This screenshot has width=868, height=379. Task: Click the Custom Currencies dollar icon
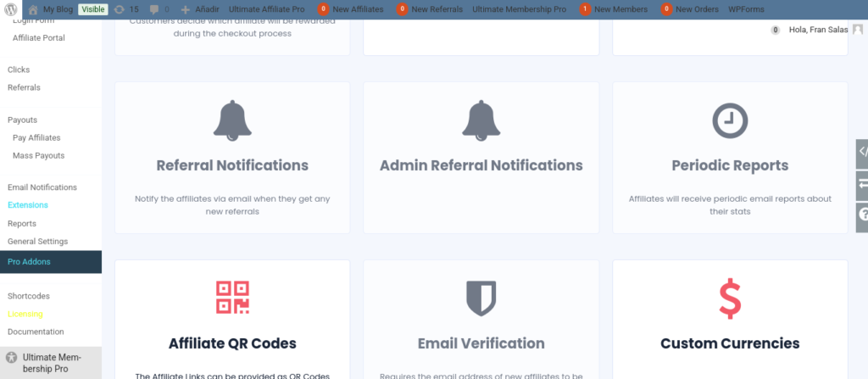(x=730, y=299)
